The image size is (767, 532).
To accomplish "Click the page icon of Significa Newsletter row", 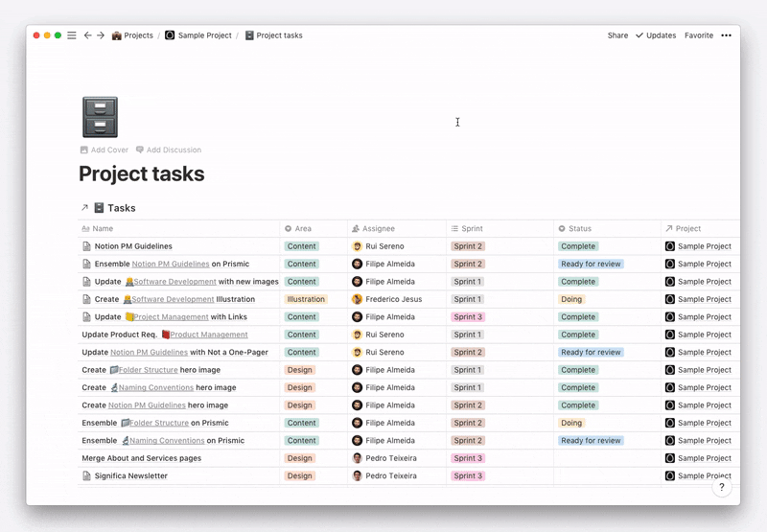I will pyautogui.click(x=86, y=475).
